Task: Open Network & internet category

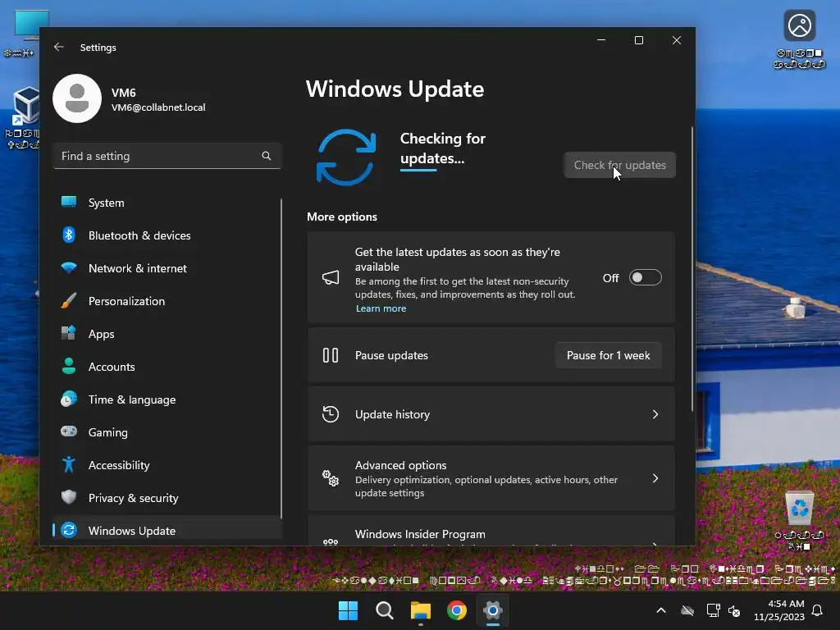Action: [x=167, y=268]
